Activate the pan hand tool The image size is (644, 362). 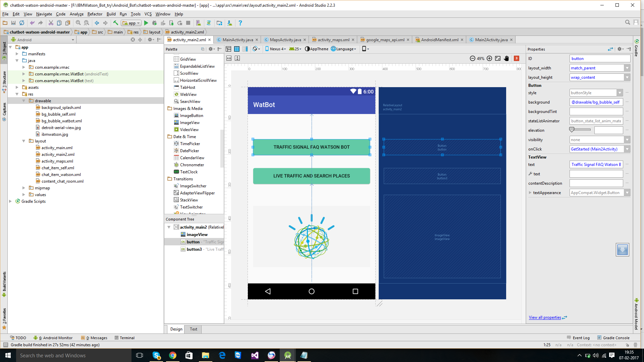tap(506, 58)
